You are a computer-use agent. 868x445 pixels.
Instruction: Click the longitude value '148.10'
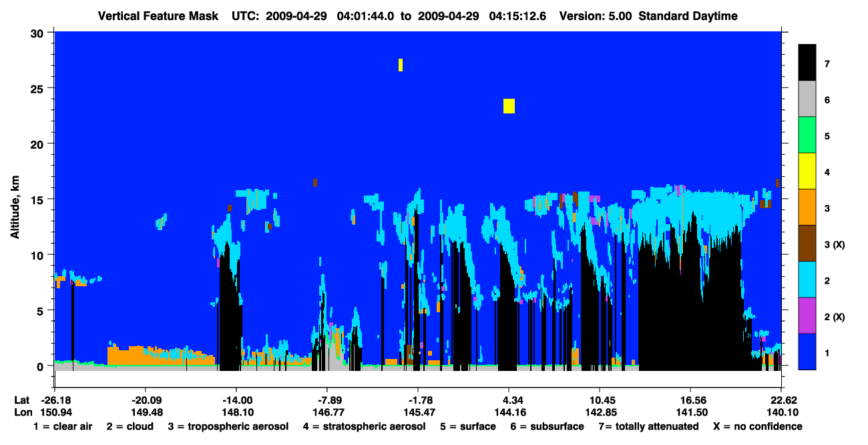[236, 412]
